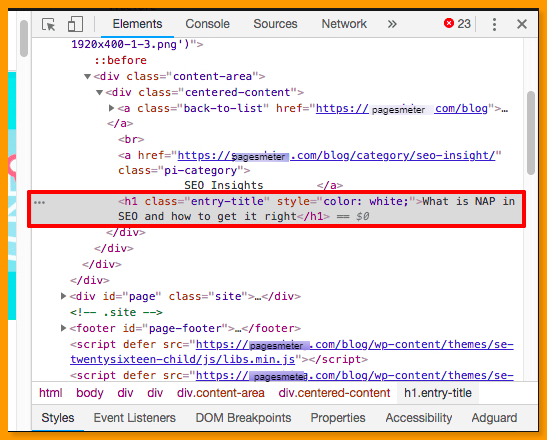Expand the div id page node
547x440 pixels.
pos(63,296)
